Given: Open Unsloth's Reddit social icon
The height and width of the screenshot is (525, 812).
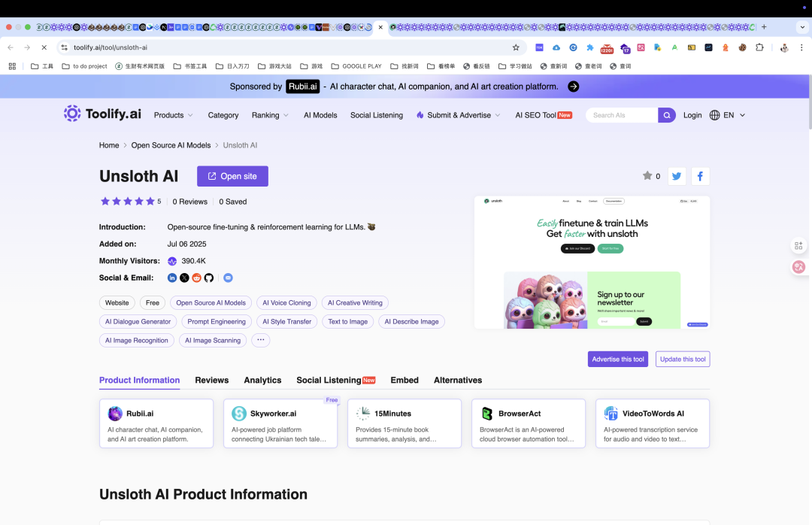Looking at the screenshot, I should coord(196,278).
